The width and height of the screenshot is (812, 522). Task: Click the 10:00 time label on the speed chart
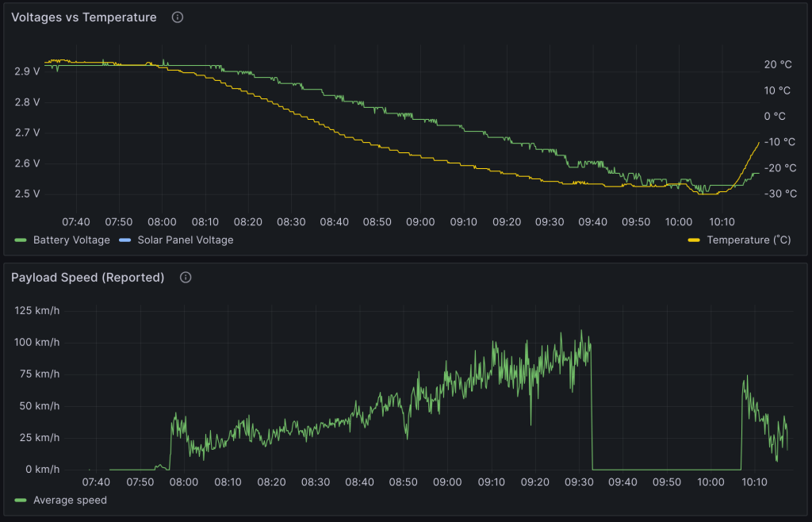(x=710, y=482)
